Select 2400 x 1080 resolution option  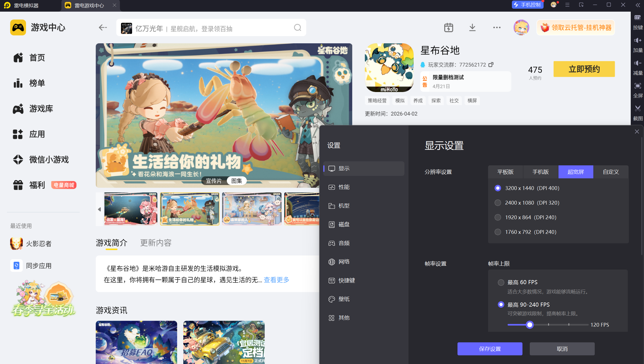pos(498,203)
